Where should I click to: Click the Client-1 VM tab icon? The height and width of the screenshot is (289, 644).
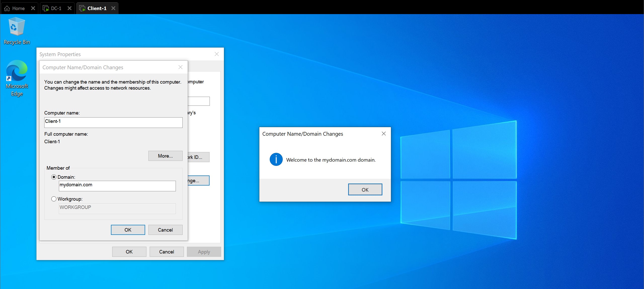82,8
